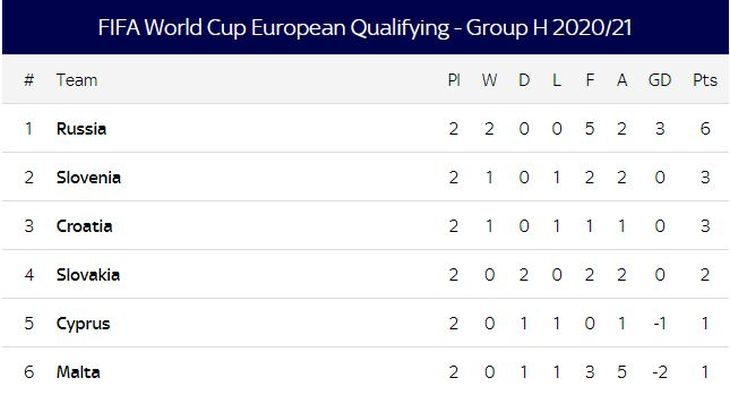Screen dimensions: 730x404
Task: Click Malta's goal difference of -2
Action: click(x=659, y=372)
